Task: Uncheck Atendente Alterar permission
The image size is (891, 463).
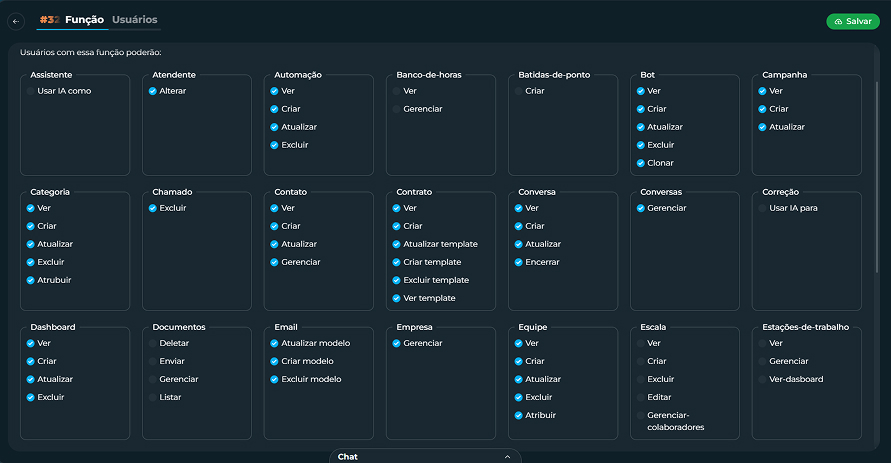Action: [153, 91]
